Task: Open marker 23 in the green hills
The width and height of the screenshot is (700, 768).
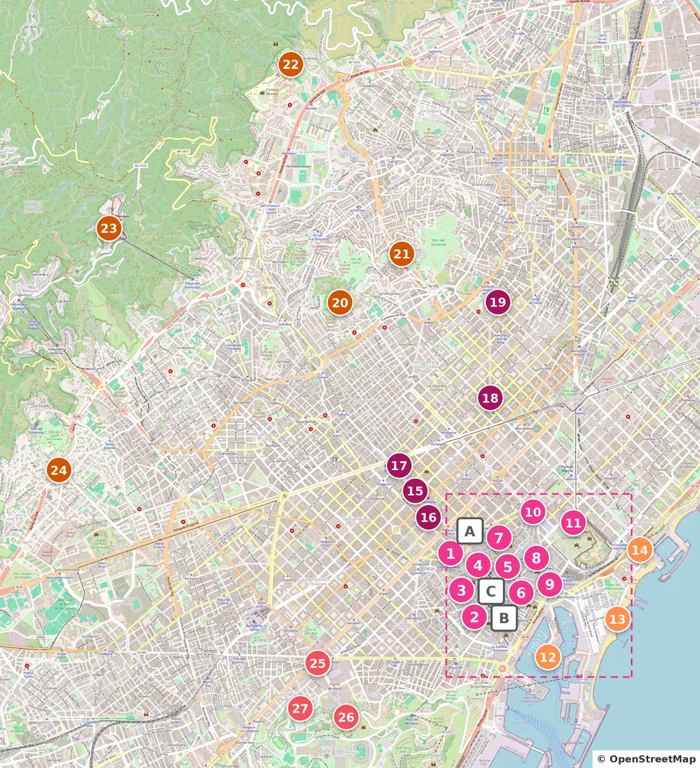Action: (x=109, y=228)
